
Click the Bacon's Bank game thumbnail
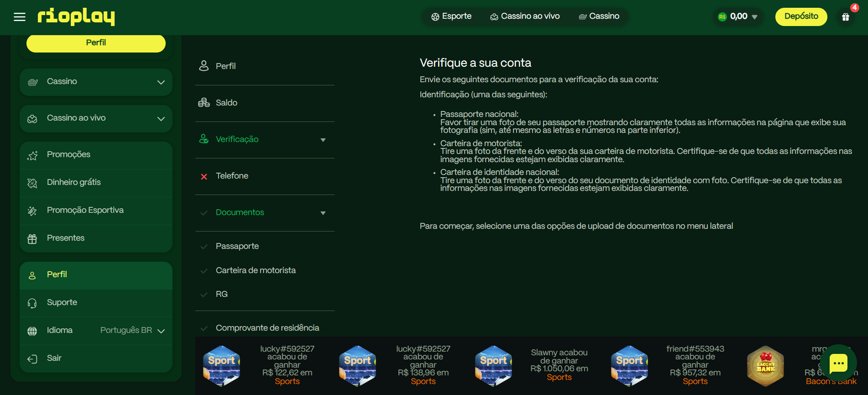[765, 366]
